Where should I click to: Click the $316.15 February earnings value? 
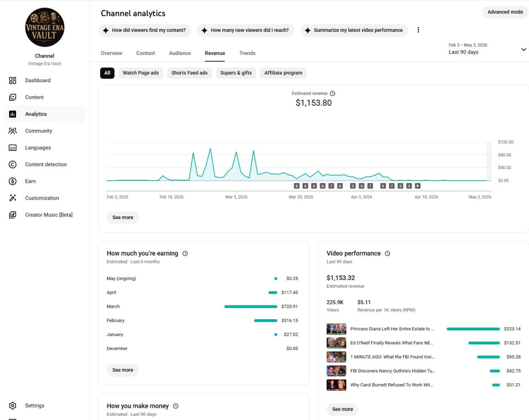290,321
